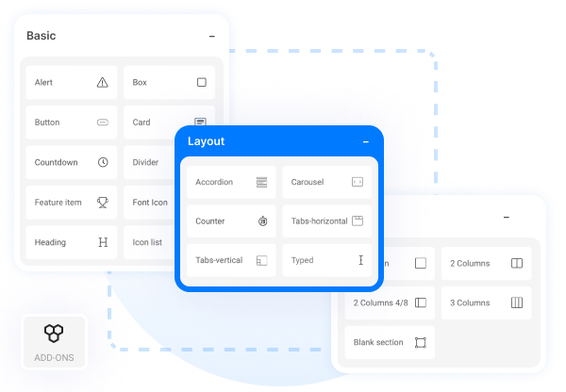Click the Box square icon
This screenshot has height=392, width=566.
tap(202, 82)
